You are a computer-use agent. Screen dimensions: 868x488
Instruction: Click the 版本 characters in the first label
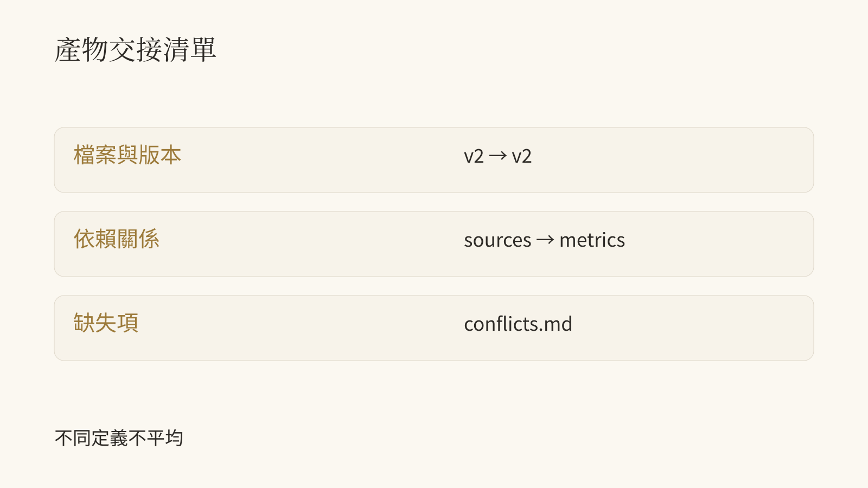[160, 155]
